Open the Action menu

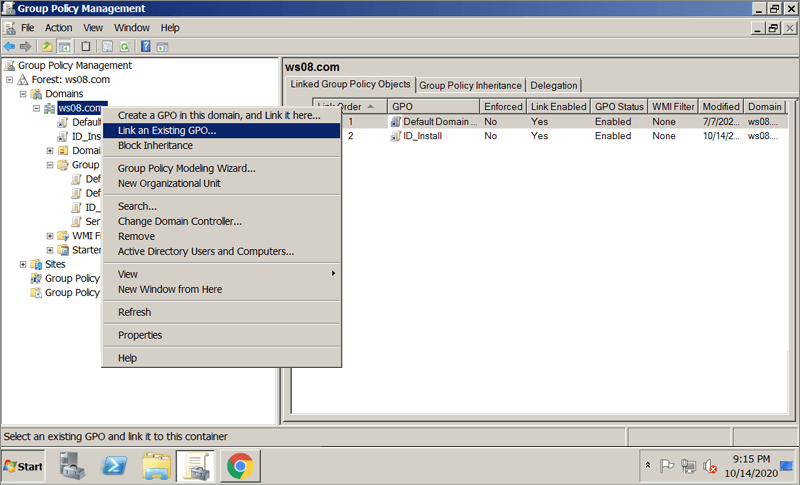click(x=59, y=28)
